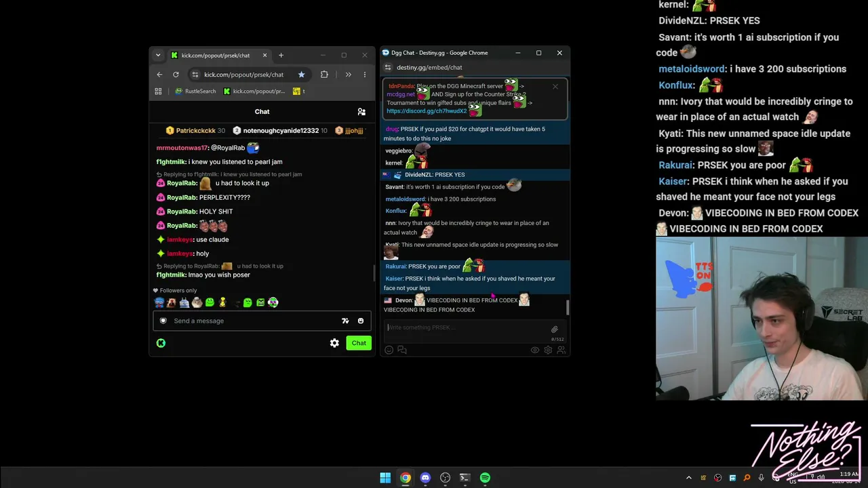This screenshot has height=488, width=868.
Task: Attach file with paperclip in DGG chat
Action: click(x=555, y=329)
